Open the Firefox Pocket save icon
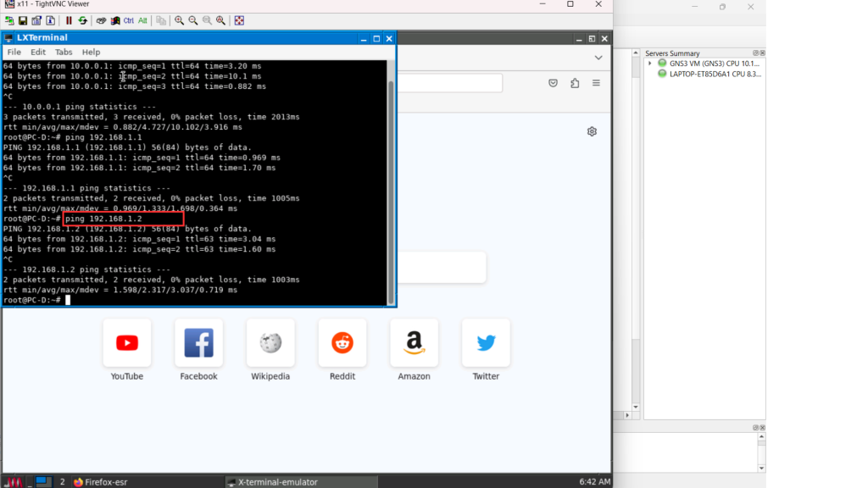Viewport: 868px width, 488px height. tap(553, 83)
